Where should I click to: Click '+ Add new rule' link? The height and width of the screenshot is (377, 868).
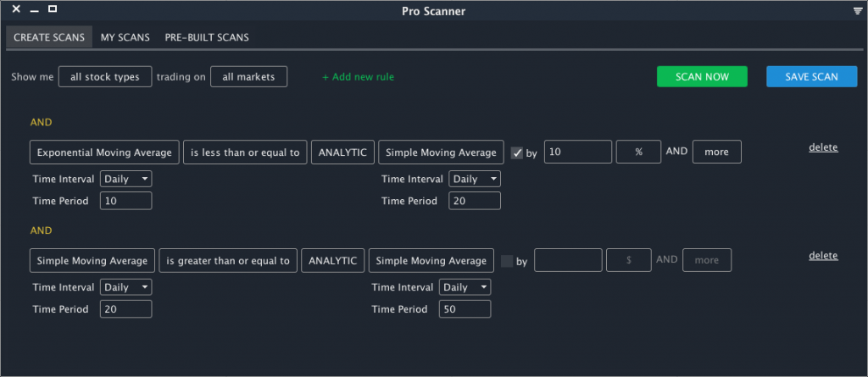pos(359,77)
